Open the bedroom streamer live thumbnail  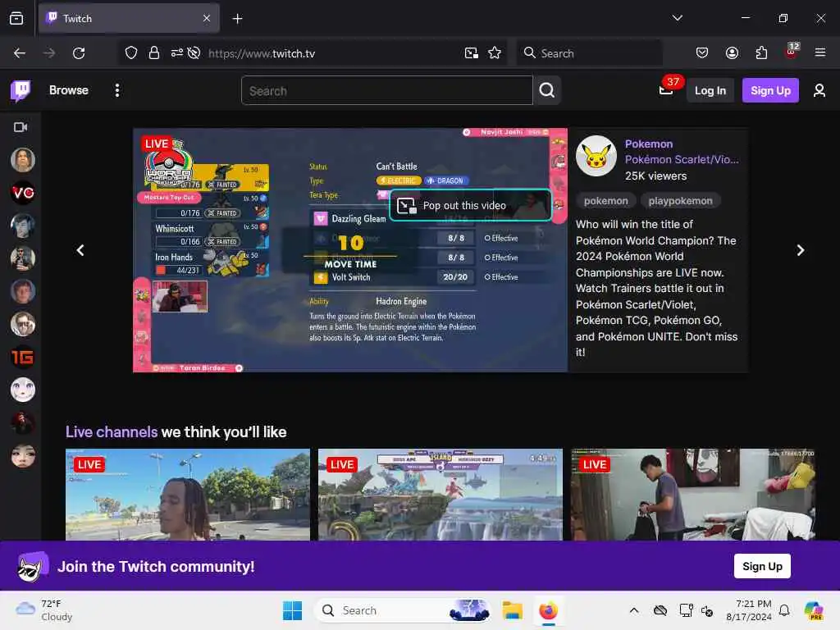tap(692, 495)
